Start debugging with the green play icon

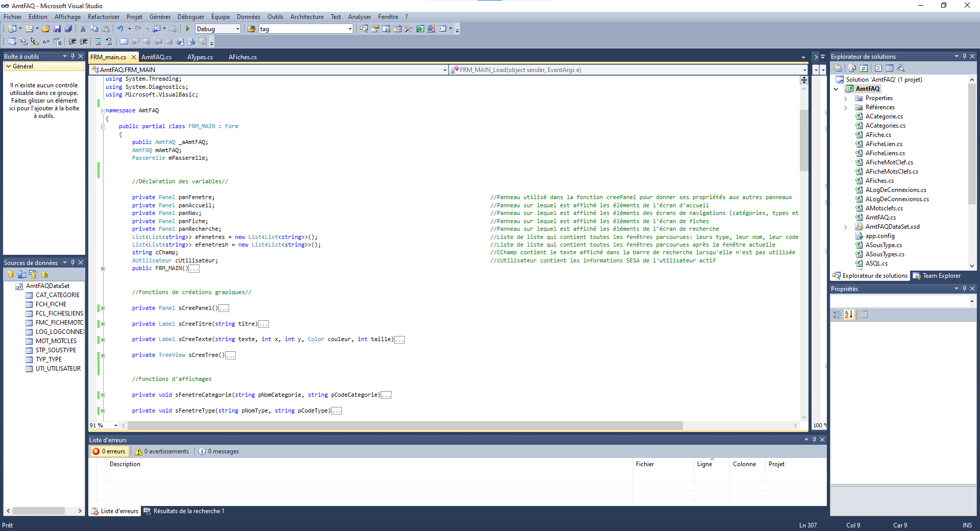pos(188,29)
